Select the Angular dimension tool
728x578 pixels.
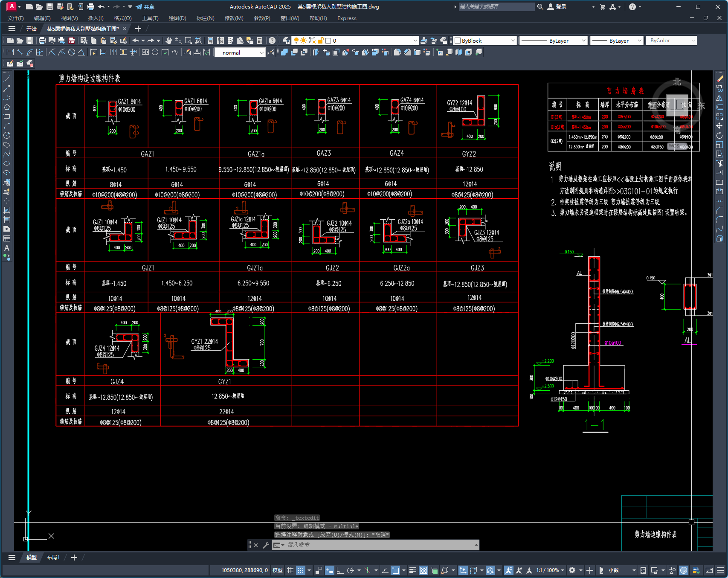[x=81, y=52]
